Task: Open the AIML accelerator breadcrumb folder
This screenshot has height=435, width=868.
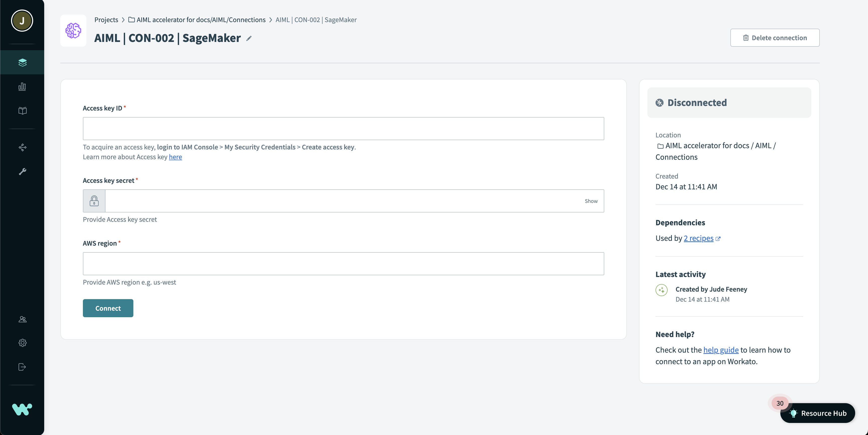Action: click(x=201, y=20)
